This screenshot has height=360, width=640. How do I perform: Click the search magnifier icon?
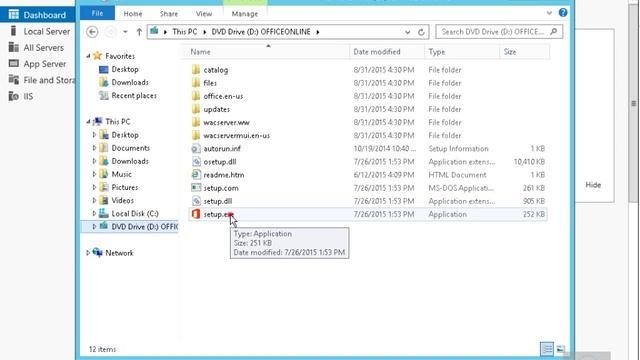[553, 31]
